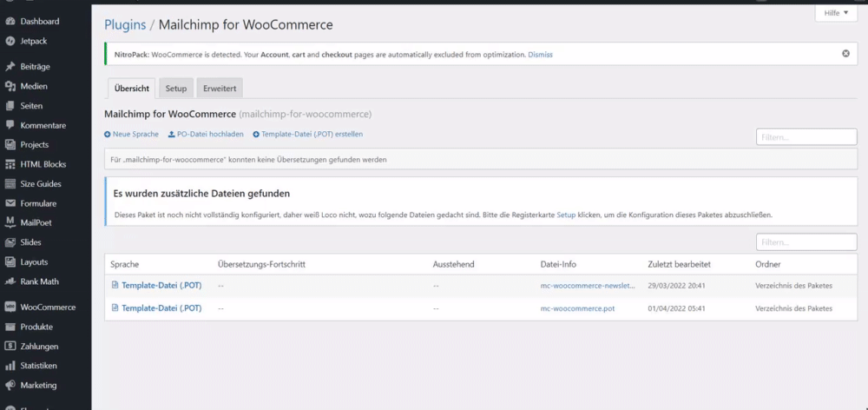Expand the Hilfe dropdown
868x410 pixels.
pyautogui.click(x=835, y=13)
